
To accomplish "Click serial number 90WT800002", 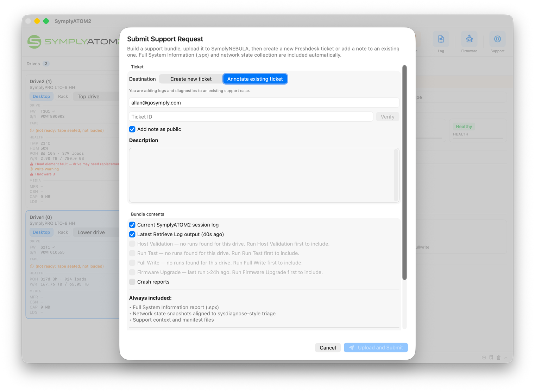I will [x=52, y=116].
